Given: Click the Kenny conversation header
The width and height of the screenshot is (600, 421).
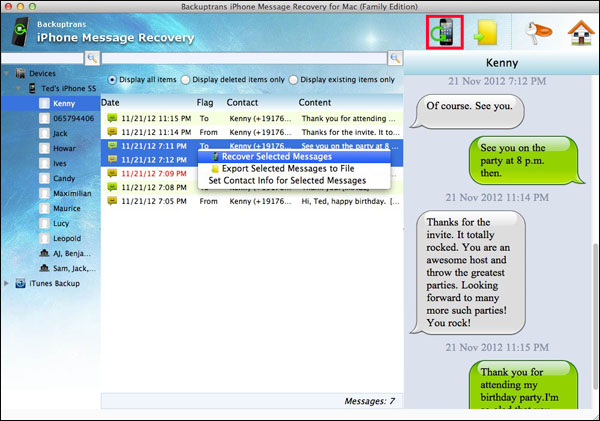Looking at the screenshot, I should click(502, 63).
